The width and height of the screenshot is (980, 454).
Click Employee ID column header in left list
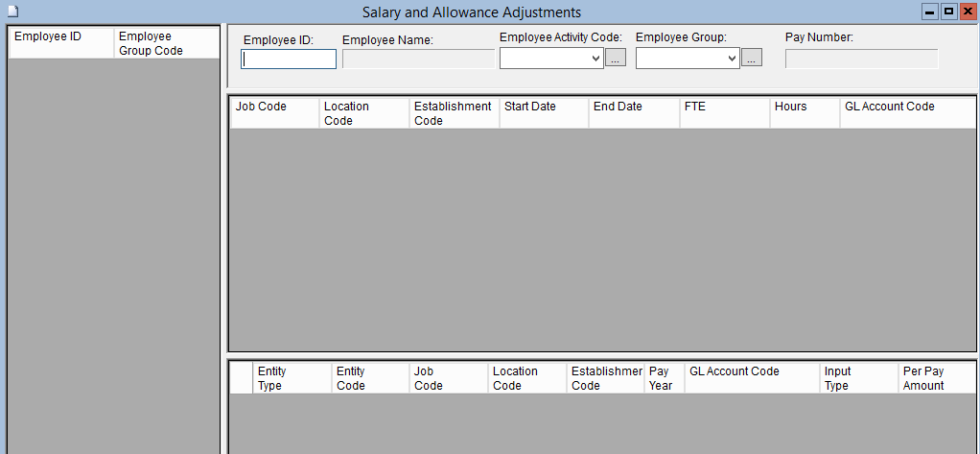point(60,43)
